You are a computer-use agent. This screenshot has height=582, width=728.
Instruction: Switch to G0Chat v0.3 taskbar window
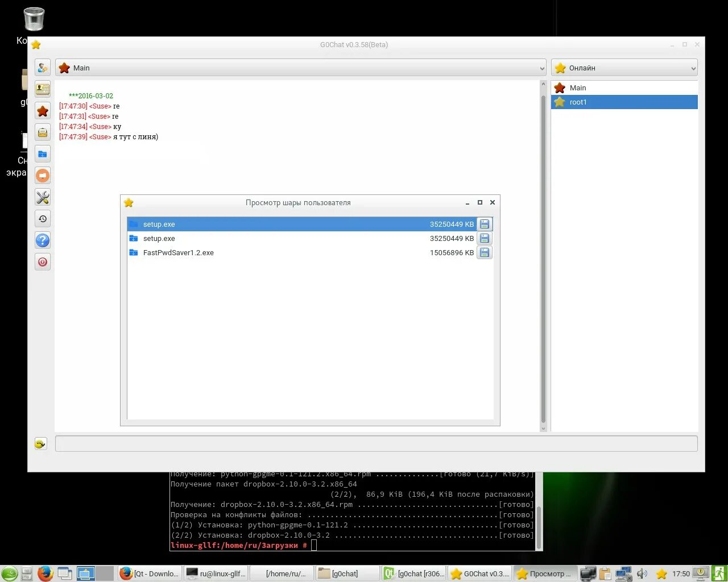(x=479, y=573)
